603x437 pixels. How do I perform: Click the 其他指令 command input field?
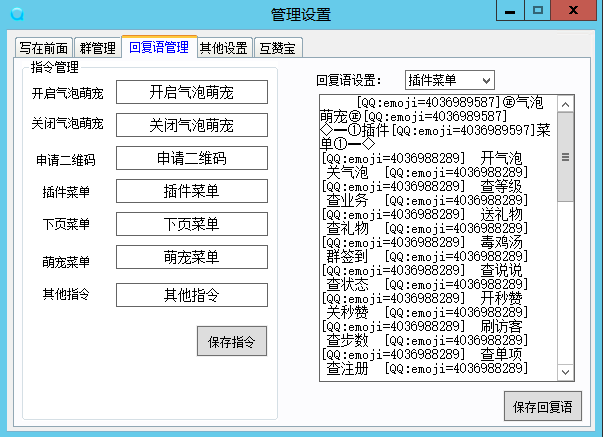(x=191, y=295)
